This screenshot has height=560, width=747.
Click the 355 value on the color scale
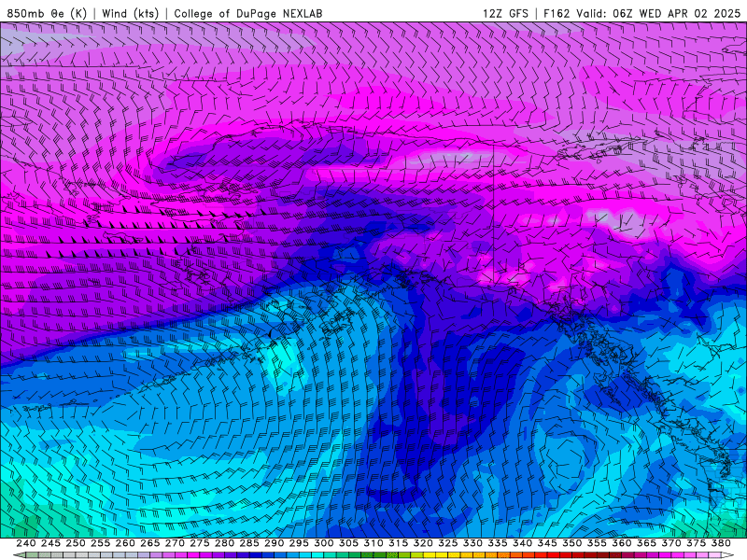tap(597, 543)
